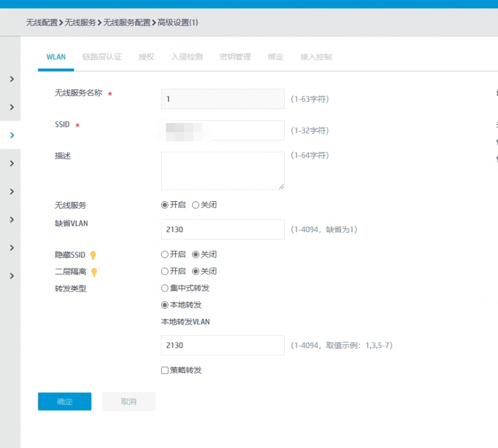Viewport: 498px width, 448px height.
Task: Click the 本地转发VLAN input field
Action: coord(222,346)
